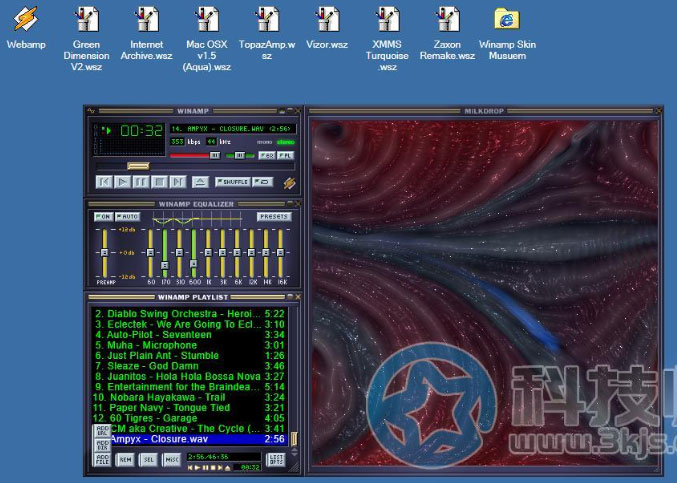Image resolution: width=677 pixels, height=483 pixels.
Task: Click the equalizer curve graph display
Action: click(x=197, y=219)
